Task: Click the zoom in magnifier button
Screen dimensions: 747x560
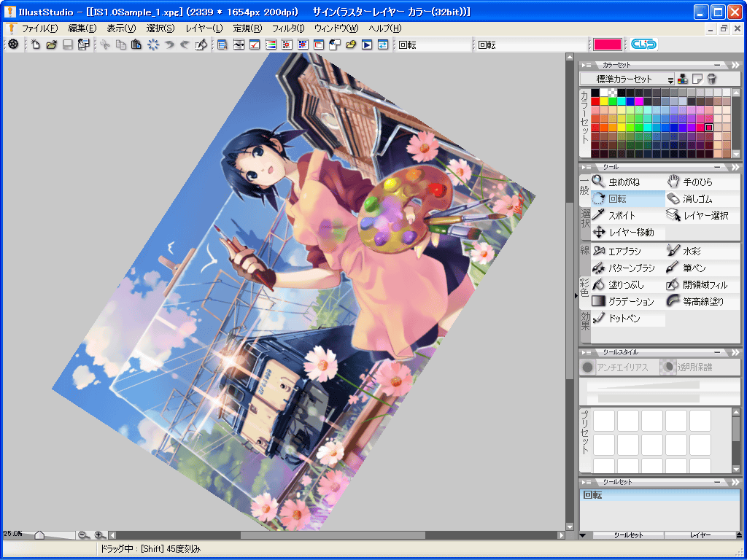Action: pyautogui.click(x=99, y=535)
